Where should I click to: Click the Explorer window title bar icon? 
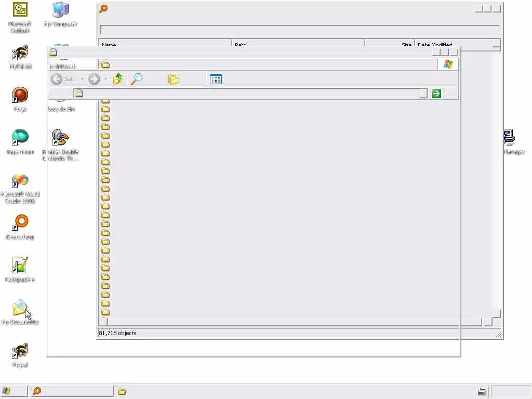point(53,52)
